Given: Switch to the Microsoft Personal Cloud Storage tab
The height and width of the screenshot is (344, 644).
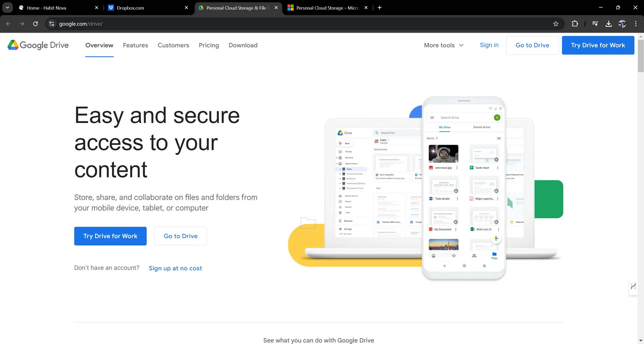Looking at the screenshot, I should tap(328, 8).
